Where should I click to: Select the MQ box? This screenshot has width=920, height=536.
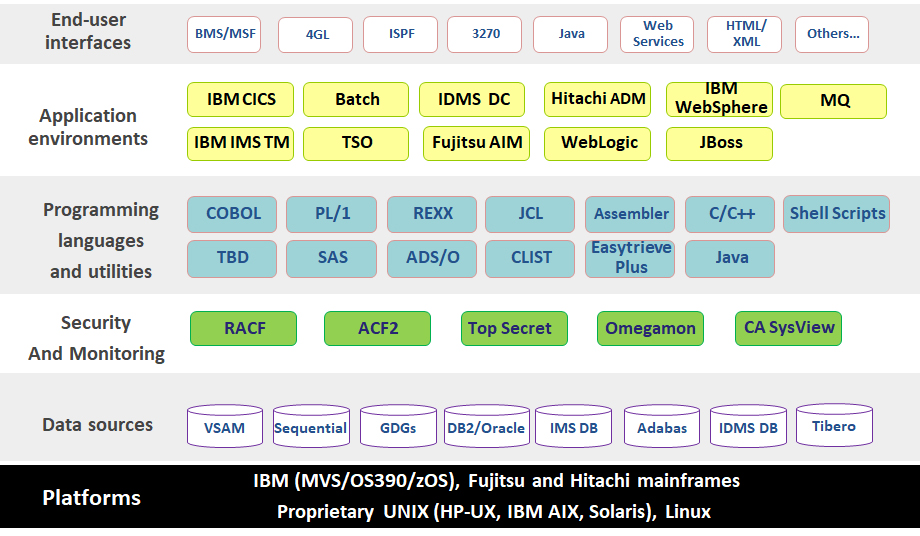(834, 101)
